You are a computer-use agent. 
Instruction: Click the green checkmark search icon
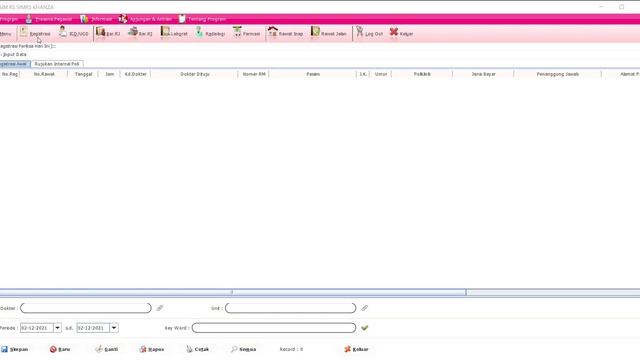point(364,328)
